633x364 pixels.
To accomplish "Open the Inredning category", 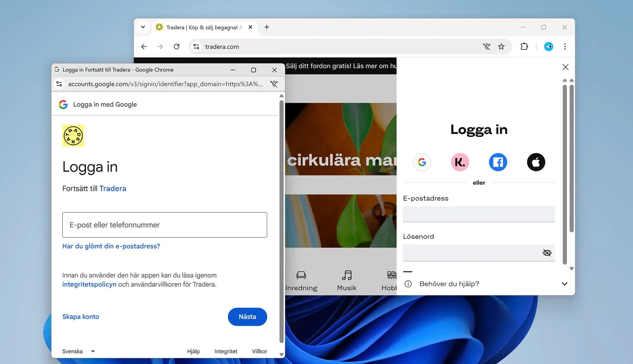I will pyautogui.click(x=301, y=281).
